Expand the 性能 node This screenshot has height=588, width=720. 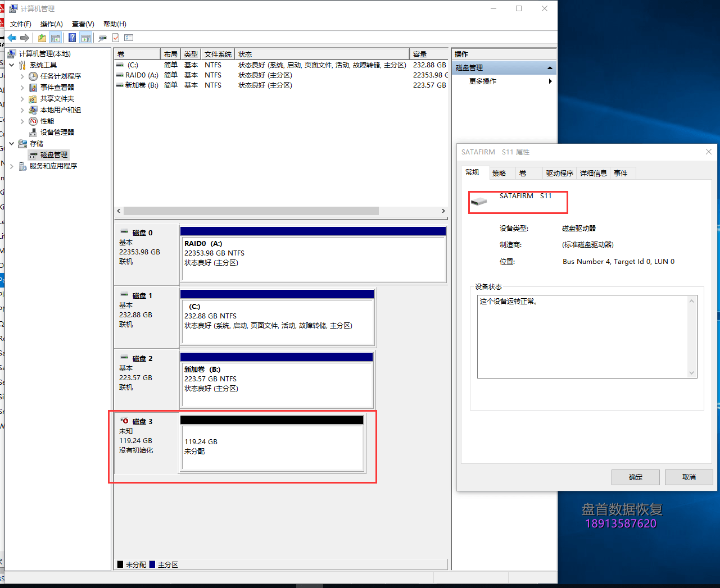[x=22, y=121]
